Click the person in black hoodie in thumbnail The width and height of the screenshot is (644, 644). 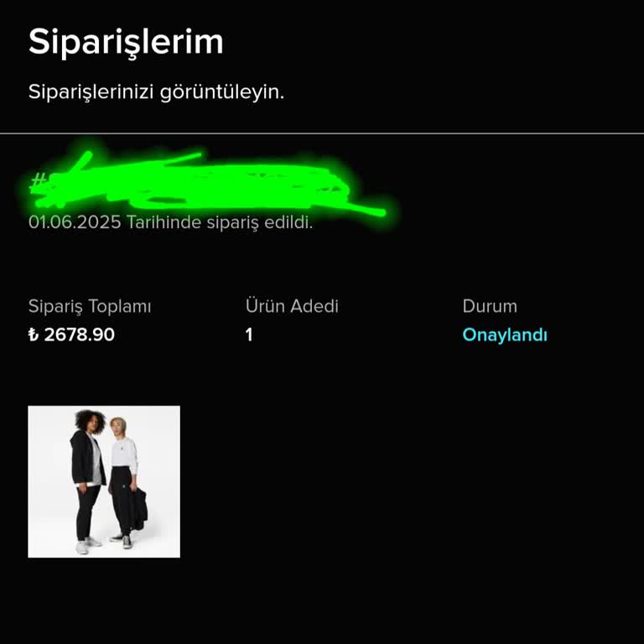(x=88, y=480)
